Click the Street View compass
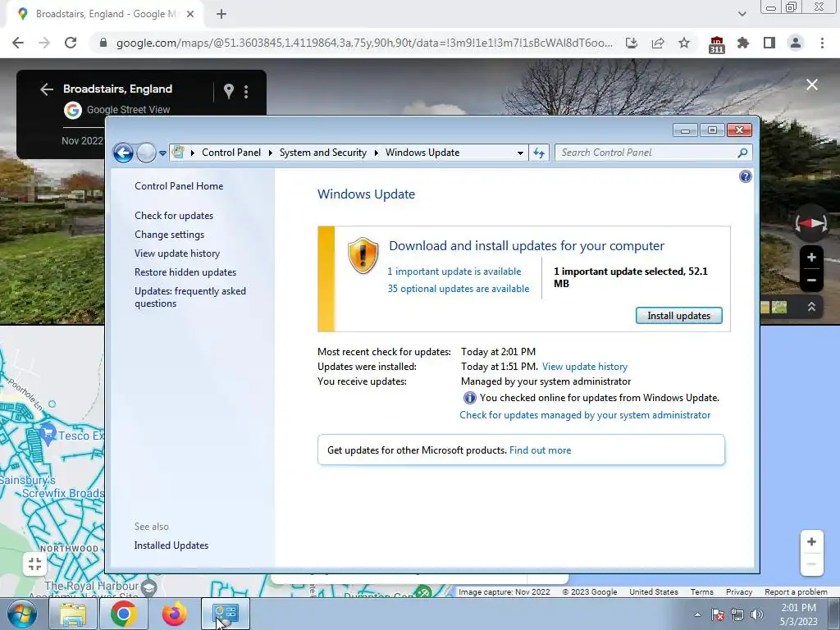 (x=811, y=223)
